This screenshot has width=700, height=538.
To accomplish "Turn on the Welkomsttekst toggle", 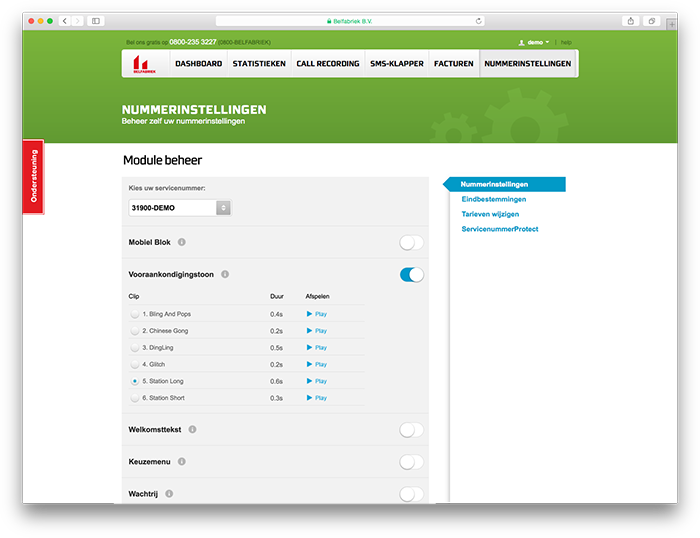I will [x=411, y=429].
